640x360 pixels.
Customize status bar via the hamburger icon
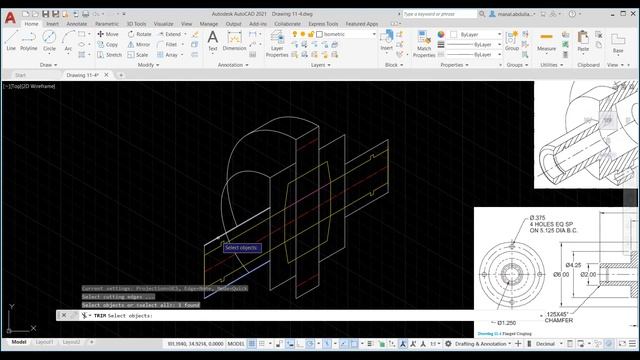(632, 344)
